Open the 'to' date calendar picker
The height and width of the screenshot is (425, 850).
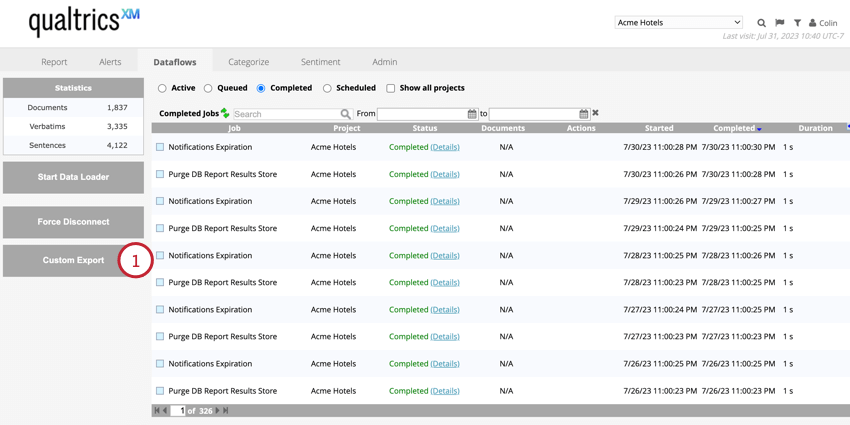(584, 114)
